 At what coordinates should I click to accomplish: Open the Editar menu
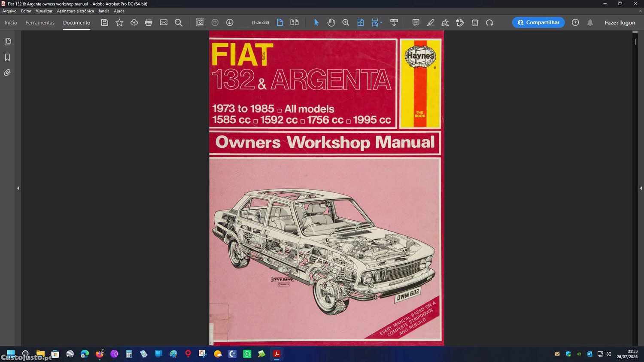[26, 11]
